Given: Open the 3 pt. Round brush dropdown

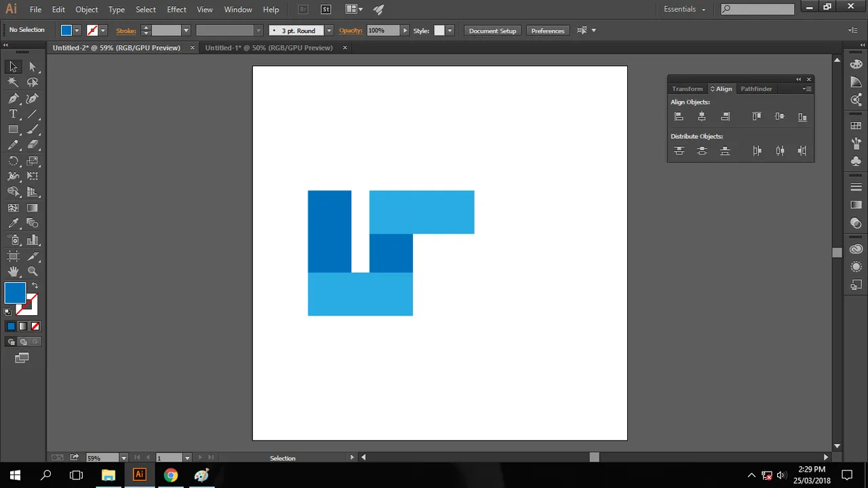Looking at the screenshot, I should (x=329, y=30).
